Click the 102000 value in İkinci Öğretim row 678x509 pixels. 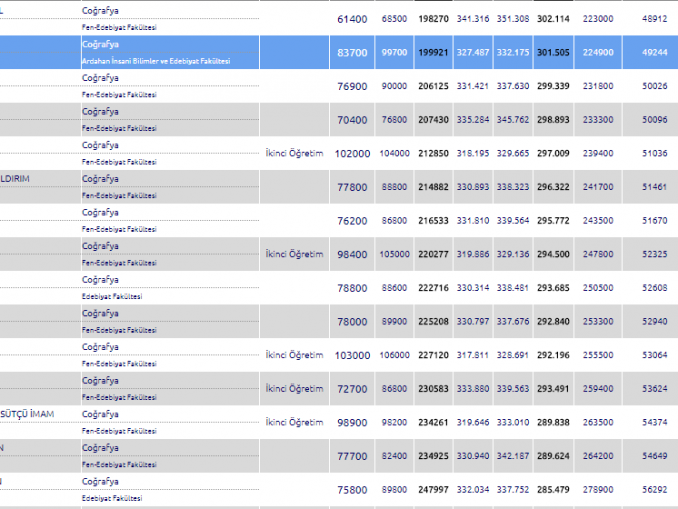[x=352, y=153]
